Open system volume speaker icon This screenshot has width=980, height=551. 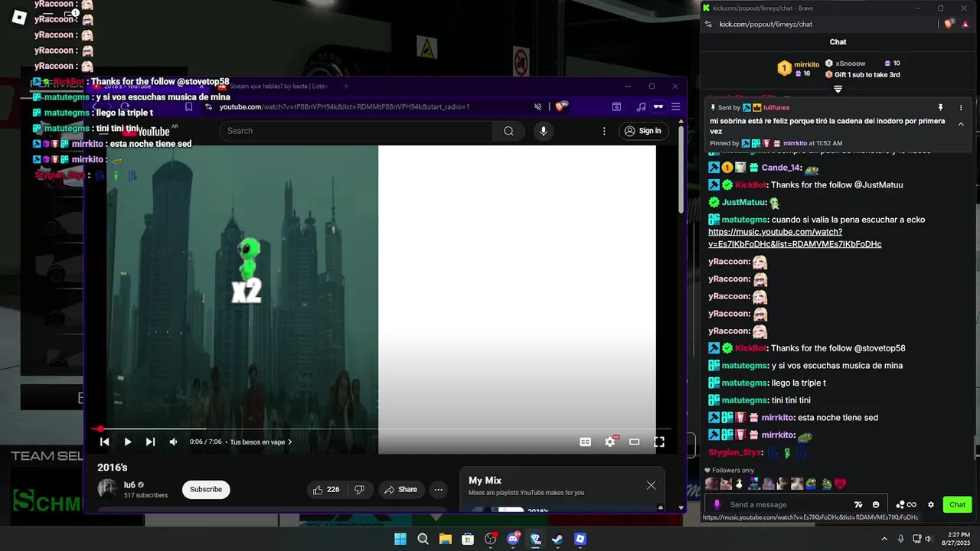pos(928,539)
